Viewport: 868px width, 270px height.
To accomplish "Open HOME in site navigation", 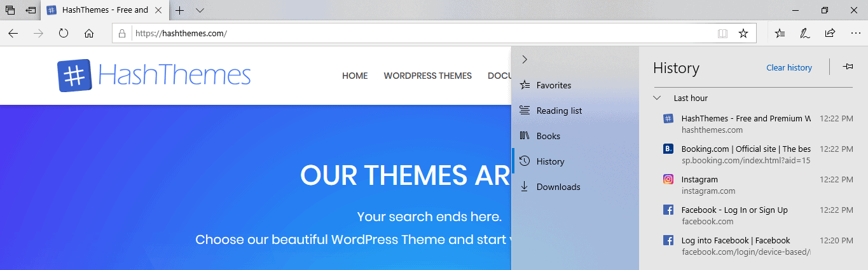I will (x=355, y=76).
